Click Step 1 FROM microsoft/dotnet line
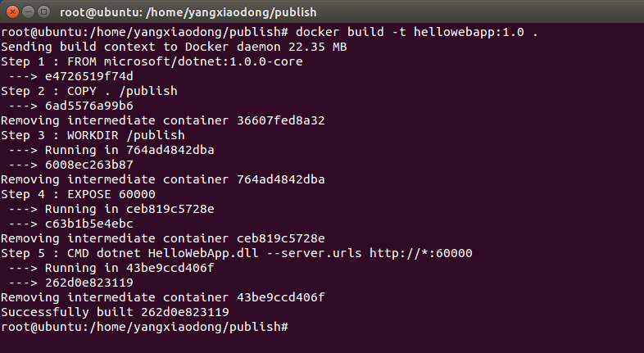 pyautogui.click(x=152, y=61)
